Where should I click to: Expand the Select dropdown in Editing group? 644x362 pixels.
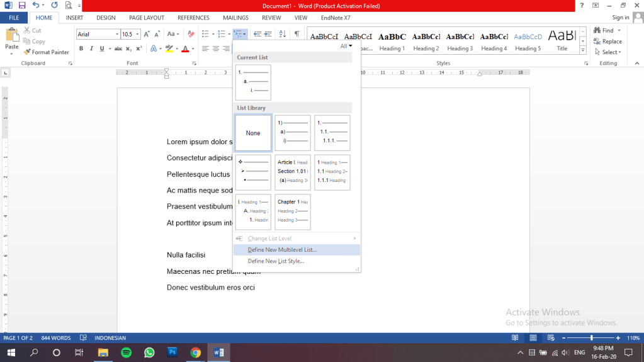pyautogui.click(x=609, y=52)
